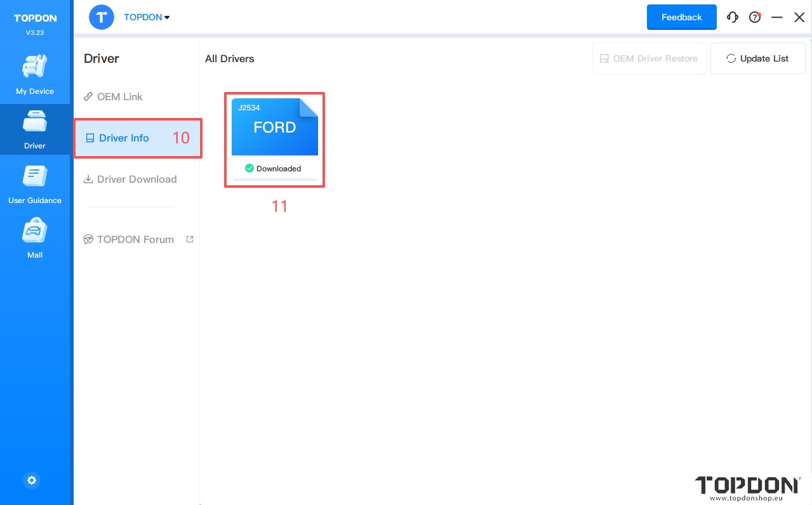Open My Device in the sidebar
The image size is (812, 505).
click(35, 74)
